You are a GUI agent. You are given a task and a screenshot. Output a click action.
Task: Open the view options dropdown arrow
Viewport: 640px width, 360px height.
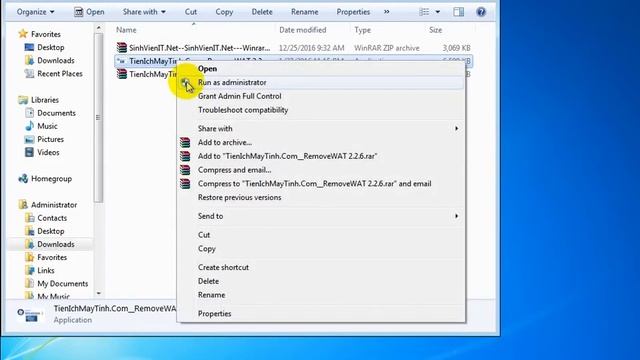[x=438, y=12]
